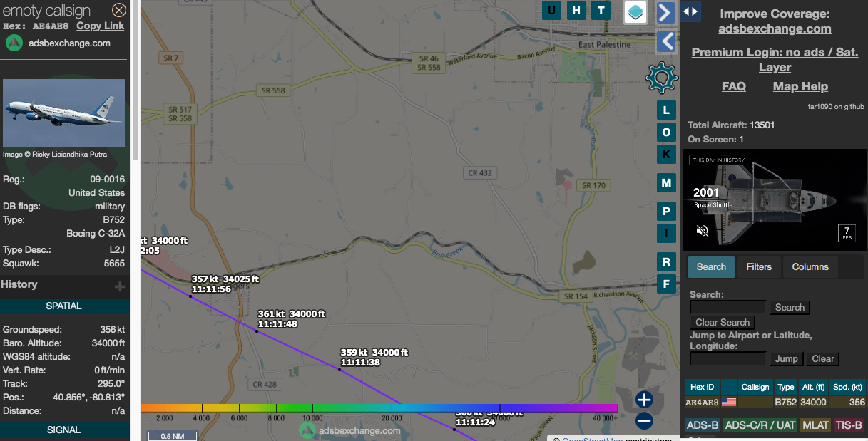Toggle the O map button
Screen dimensions: 868x441
coord(666,133)
